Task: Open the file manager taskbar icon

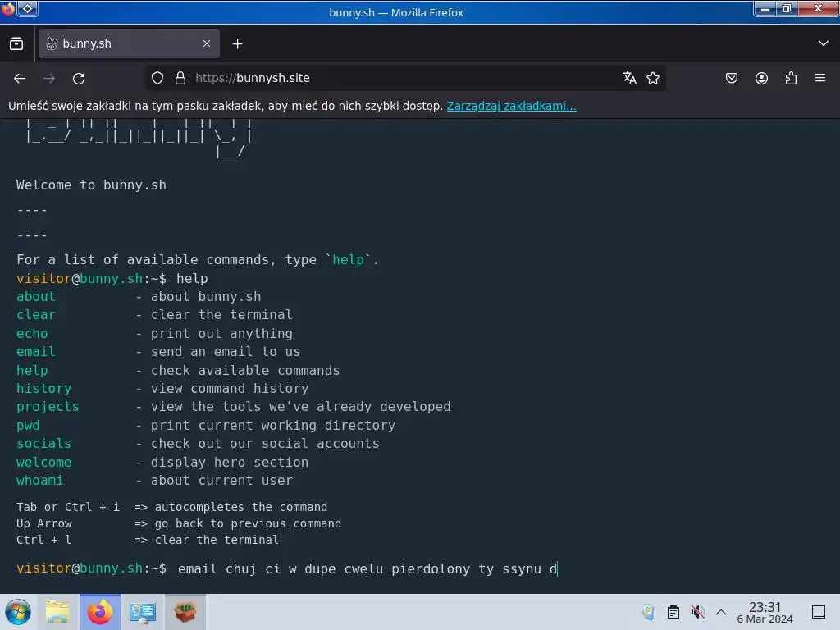Action: point(58,612)
